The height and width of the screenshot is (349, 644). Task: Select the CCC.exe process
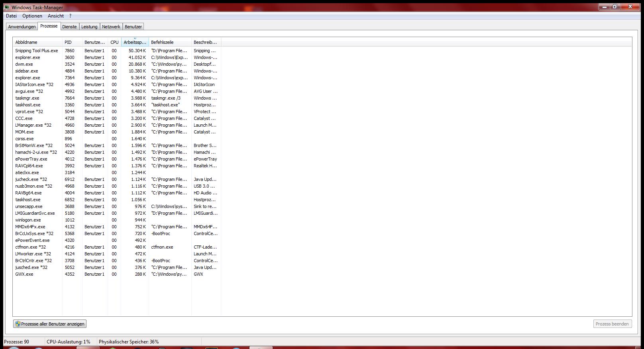(x=117, y=118)
